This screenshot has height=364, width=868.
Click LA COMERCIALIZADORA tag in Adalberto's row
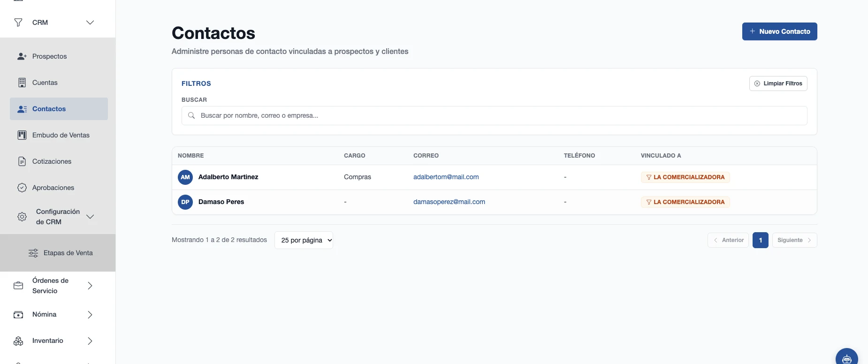685,177
